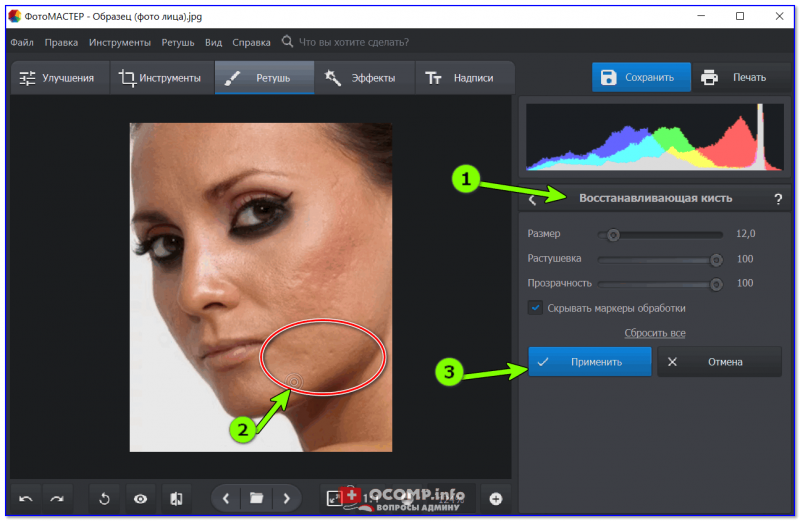Click the Прозрачность value 100
Viewport: 800px width, 521px height.
pyautogui.click(x=745, y=283)
